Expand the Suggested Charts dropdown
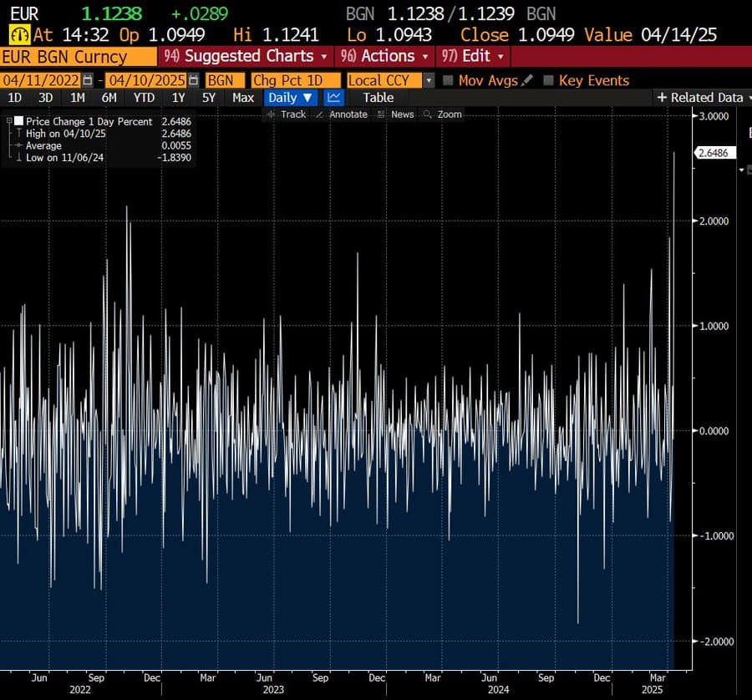752x700 pixels. (x=246, y=56)
